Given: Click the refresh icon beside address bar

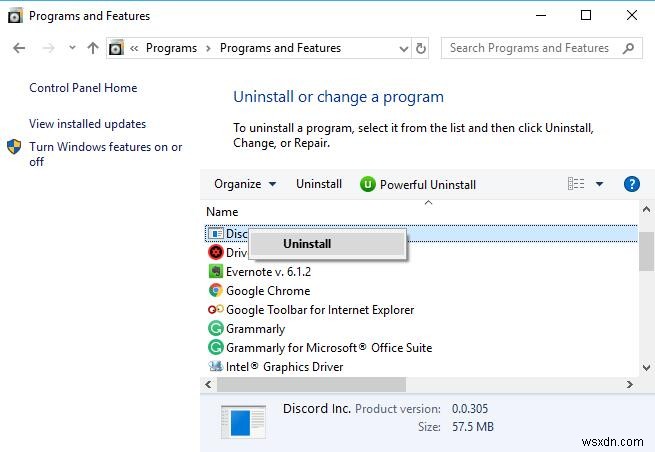Looking at the screenshot, I should (x=421, y=48).
